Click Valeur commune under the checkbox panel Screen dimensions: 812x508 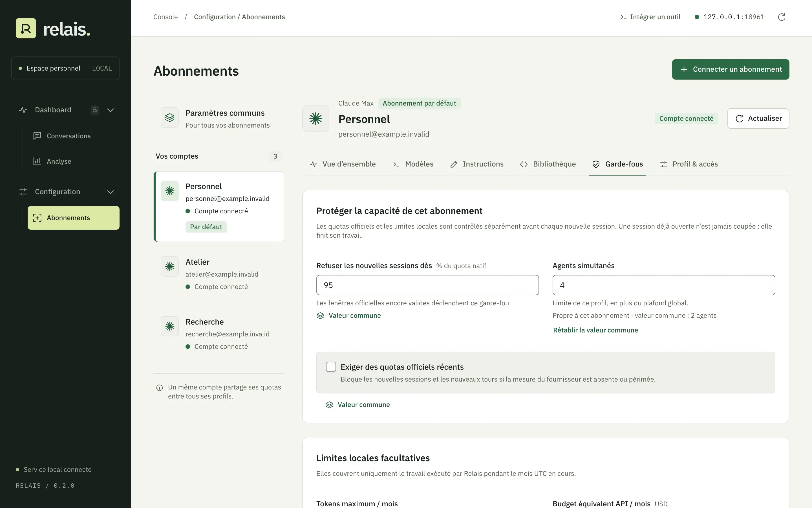pos(363,405)
